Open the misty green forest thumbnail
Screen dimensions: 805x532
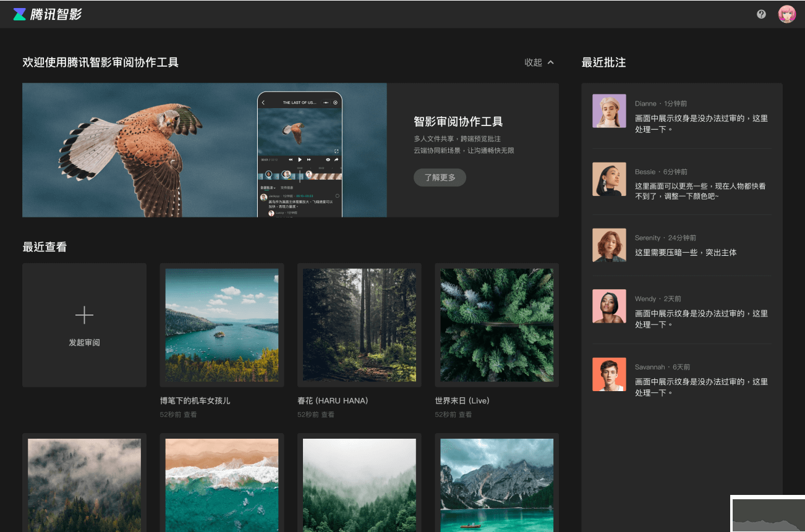pyautogui.click(x=359, y=485)
